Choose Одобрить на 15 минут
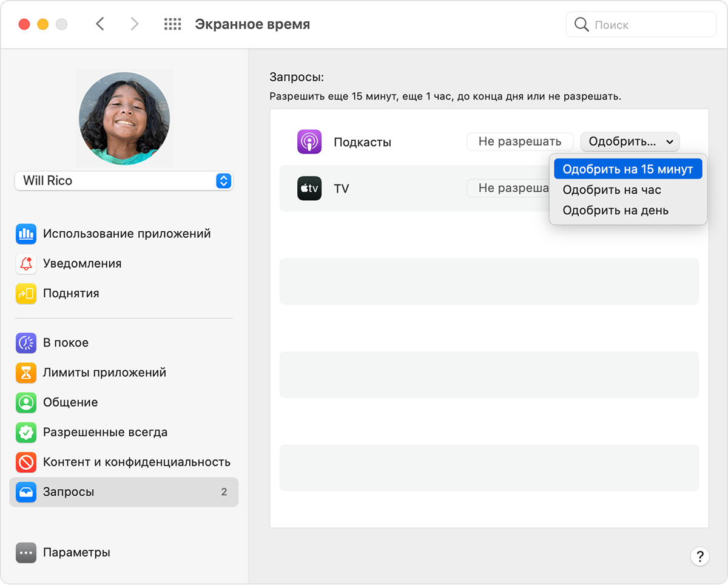Viewport: 728px width, 585px height. (x=627, y=169)
